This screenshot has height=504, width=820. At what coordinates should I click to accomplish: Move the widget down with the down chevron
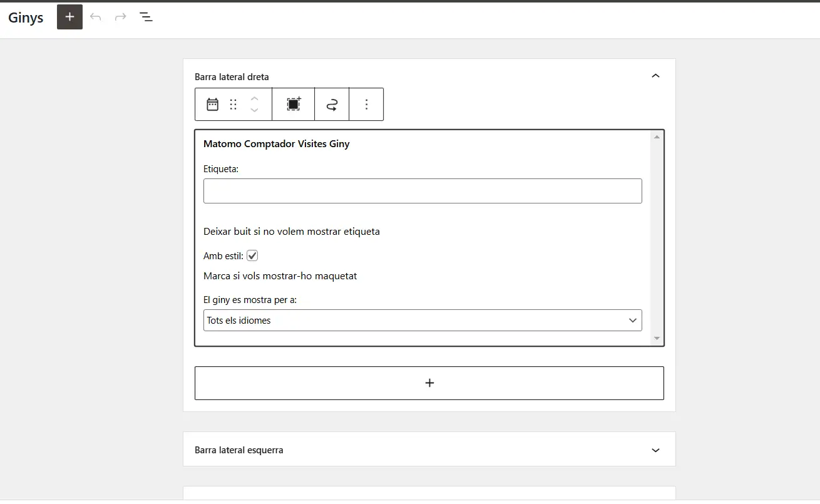[x=254, y=110]
